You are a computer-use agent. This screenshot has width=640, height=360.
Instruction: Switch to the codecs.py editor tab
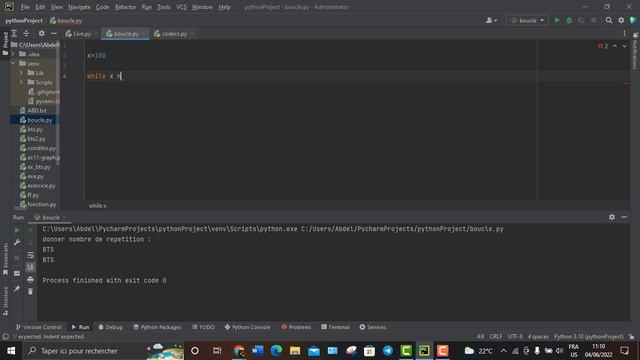point(174,34)
